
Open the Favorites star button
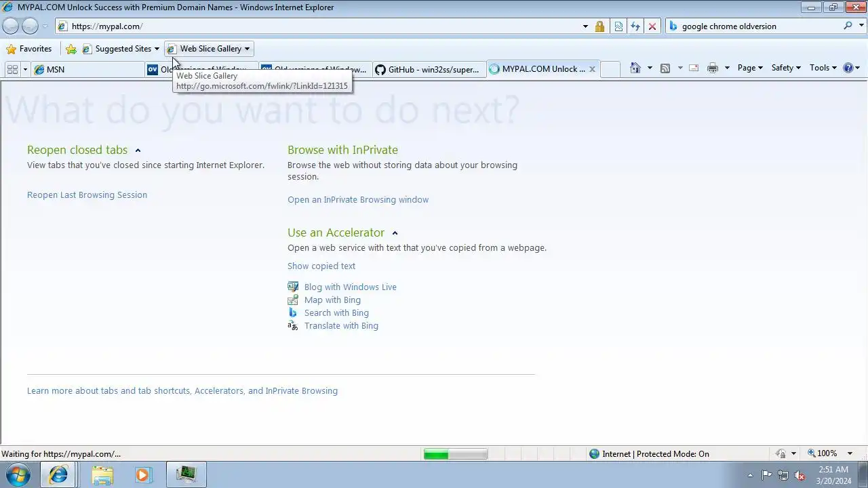[x=28, y=49]
